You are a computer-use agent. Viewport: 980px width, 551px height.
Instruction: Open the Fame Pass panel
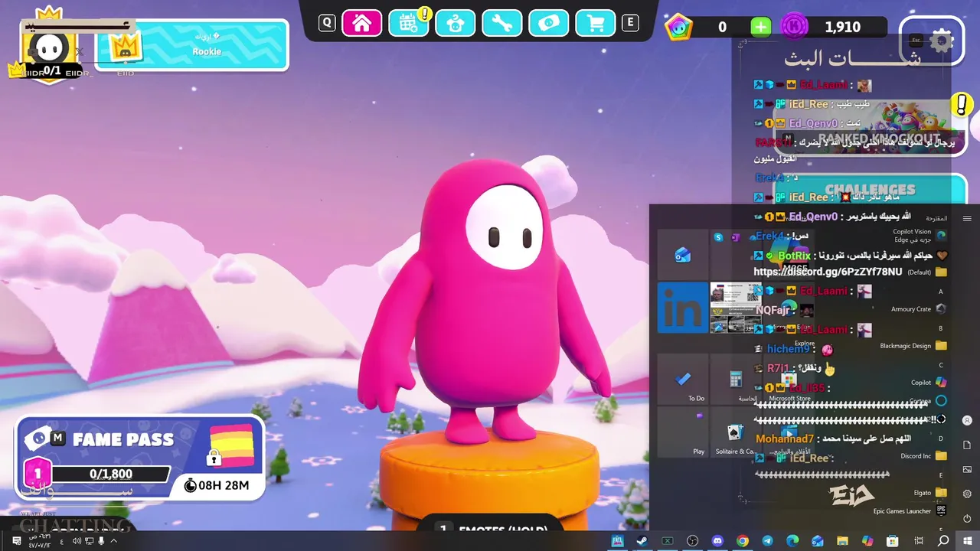coord(140,457)
